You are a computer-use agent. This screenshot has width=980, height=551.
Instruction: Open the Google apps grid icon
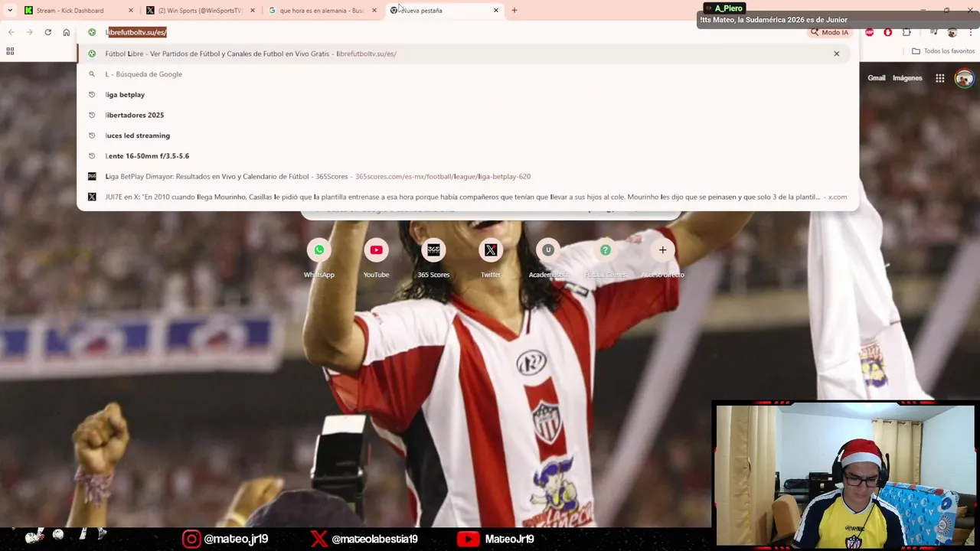point(939,78)
